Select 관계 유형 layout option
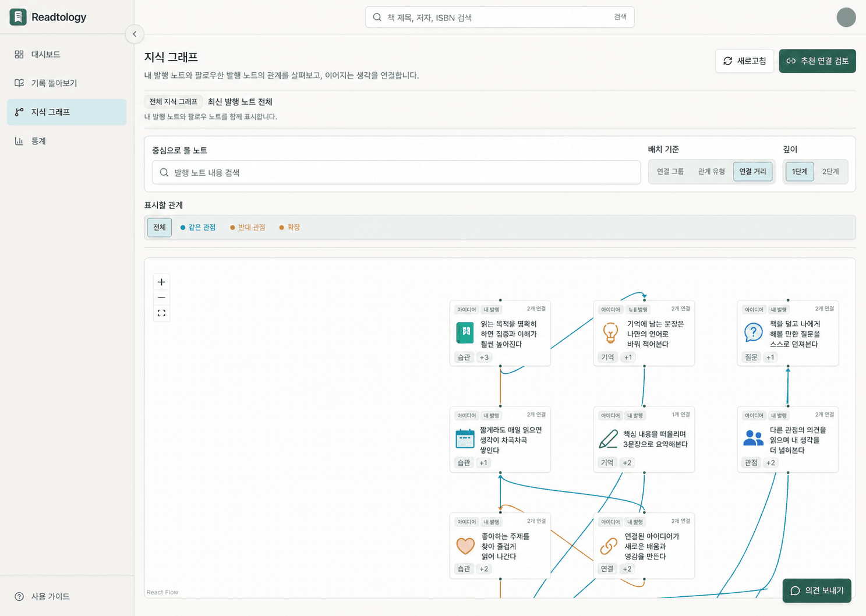Screen dimensions: 866x616 [711, 171]
